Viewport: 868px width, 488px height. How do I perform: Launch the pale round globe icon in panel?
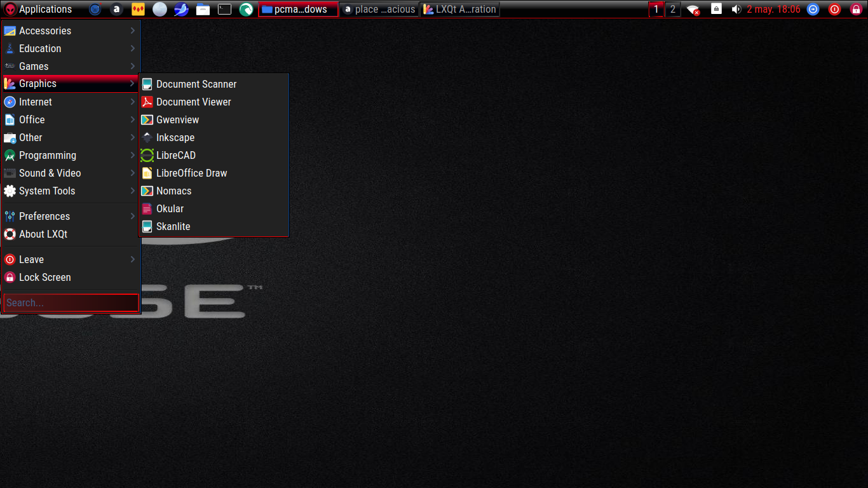(x=159, y=10)
